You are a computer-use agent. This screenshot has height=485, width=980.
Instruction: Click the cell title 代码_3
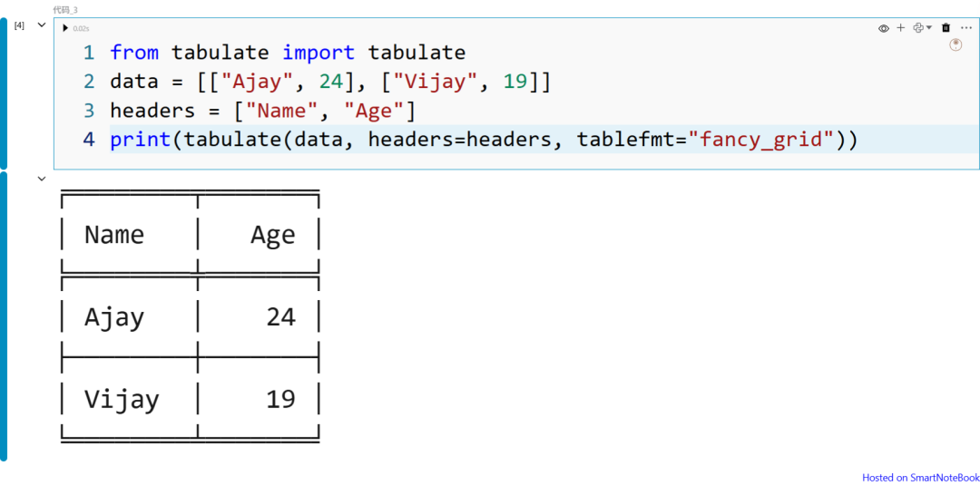(x=65, y=10)
